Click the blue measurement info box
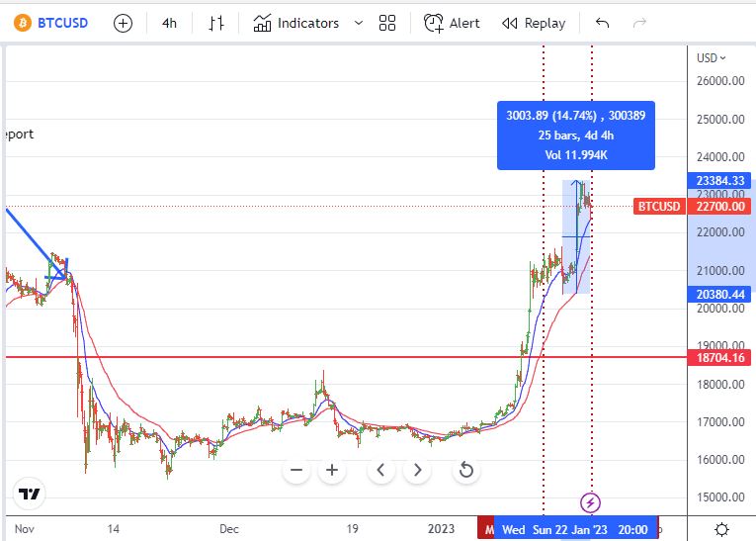The image size is (756, 541). [576, 135]
